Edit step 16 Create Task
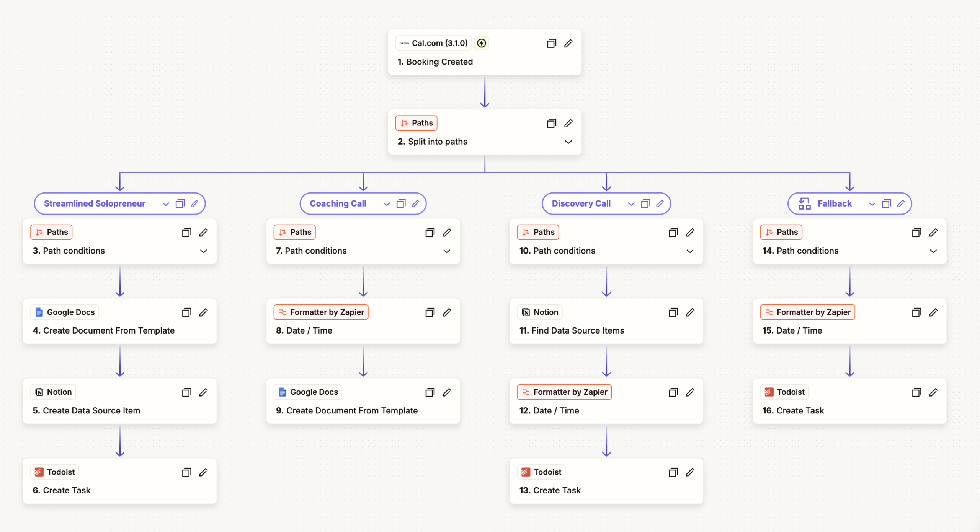This screenshot has width=980, height=532. [x=933, y=392]
